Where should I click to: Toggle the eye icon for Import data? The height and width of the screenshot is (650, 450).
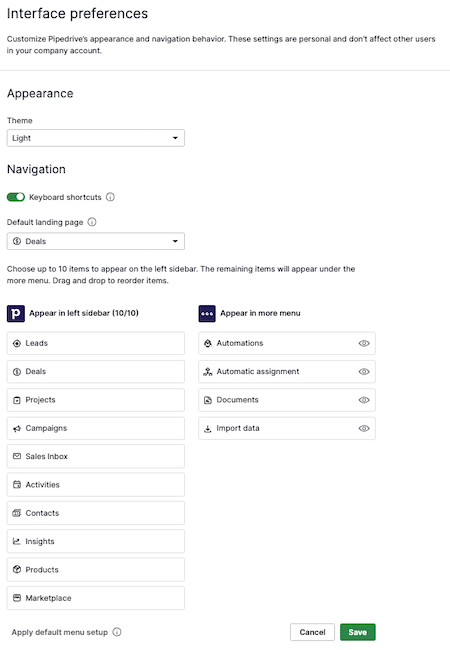(x=364, y=428)
